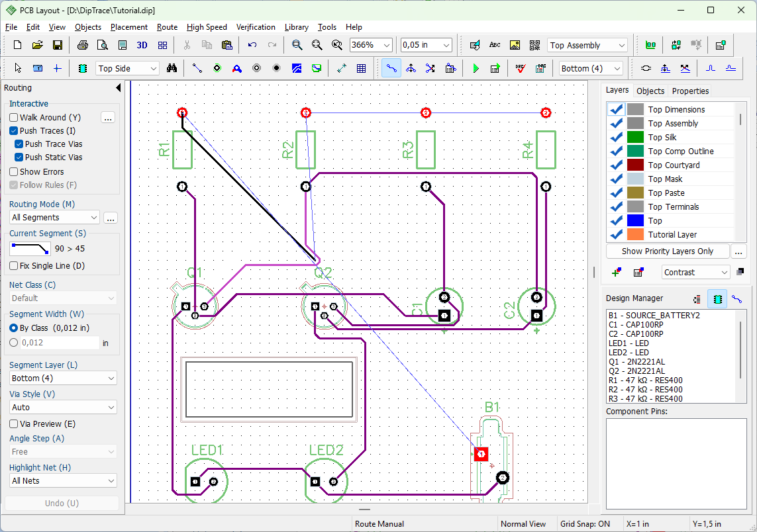Switch to the Properties tab

(690, 91)
